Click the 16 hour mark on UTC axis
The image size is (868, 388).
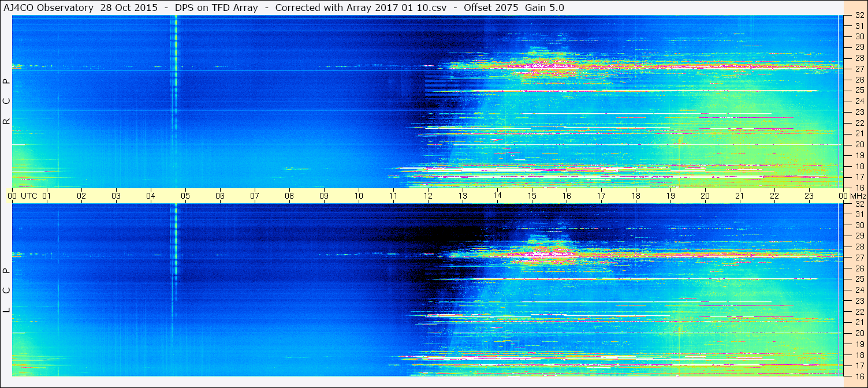(567, 196)
